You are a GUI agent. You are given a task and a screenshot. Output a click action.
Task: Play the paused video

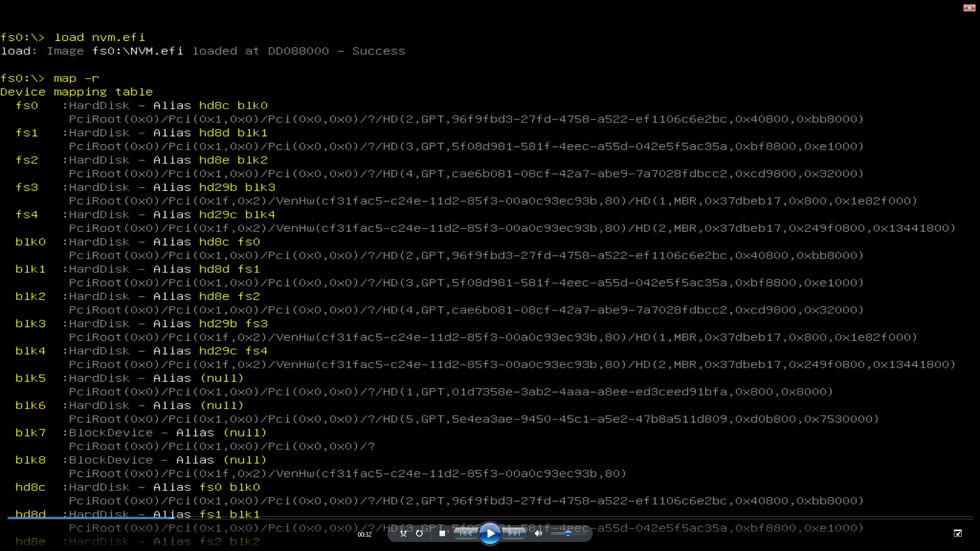(x=490, y=534)
